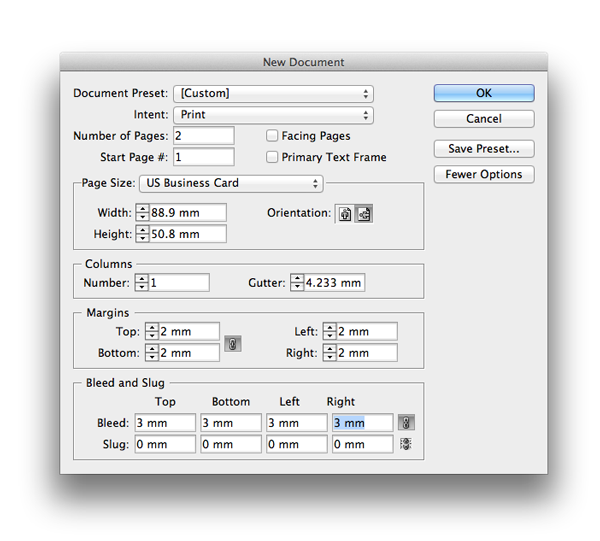Click the Top margin field

[x=189, y=331]
